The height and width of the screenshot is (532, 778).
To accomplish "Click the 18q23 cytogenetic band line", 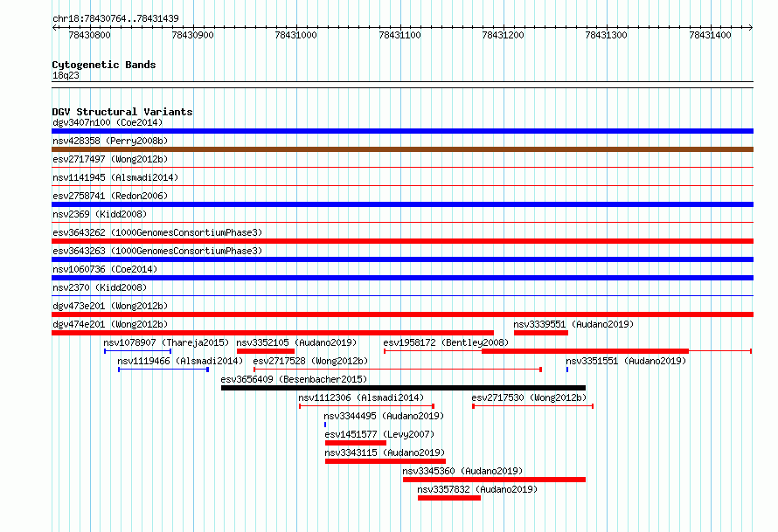I will point(402,85).
